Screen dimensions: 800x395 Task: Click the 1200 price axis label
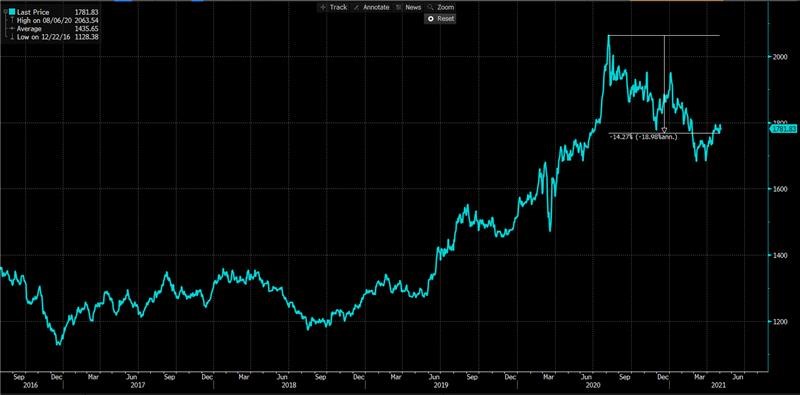(780, 322)
